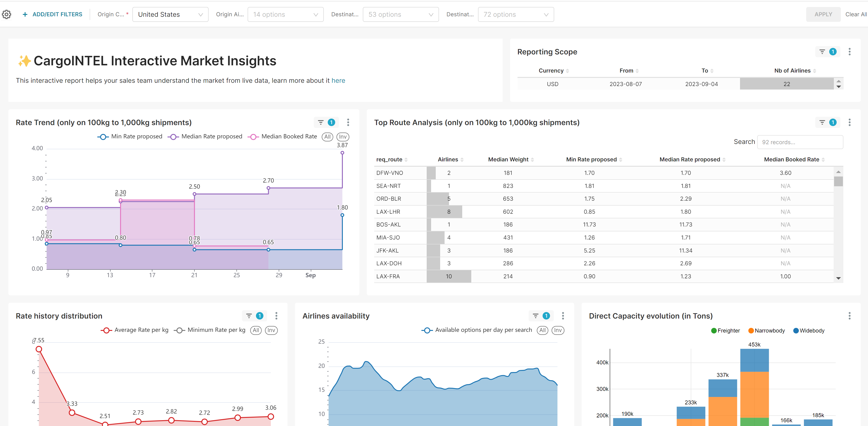This screenshot has width=868, height=426.
Task: Click Clear All filters
Action: coord(856,14)
